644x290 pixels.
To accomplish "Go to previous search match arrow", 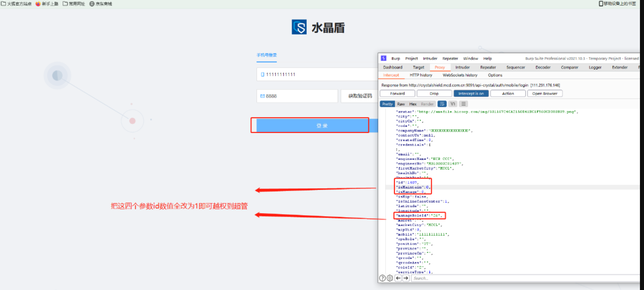I will click(x=398, y=278).
